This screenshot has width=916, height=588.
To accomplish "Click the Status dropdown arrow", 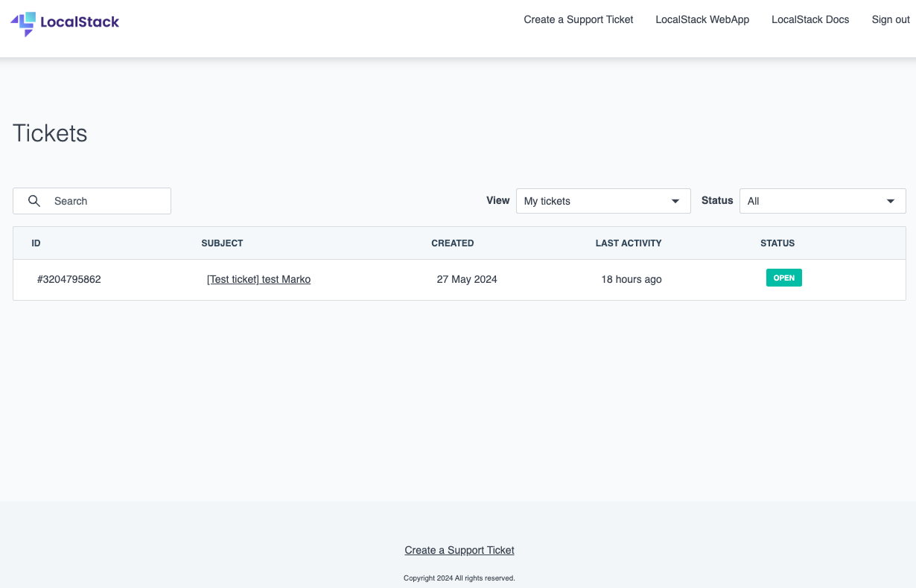I will (890, 201).
